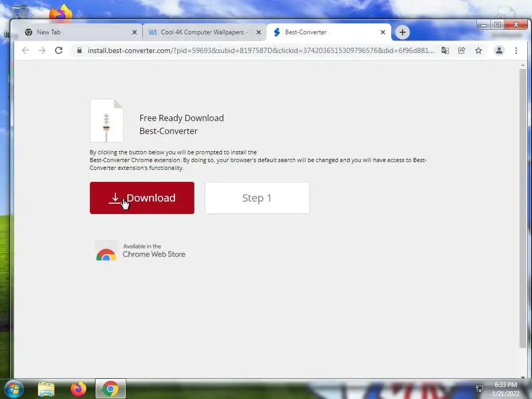Open Firefox desktop shortcut icon
532x399 pixels.
click(61, 13)
